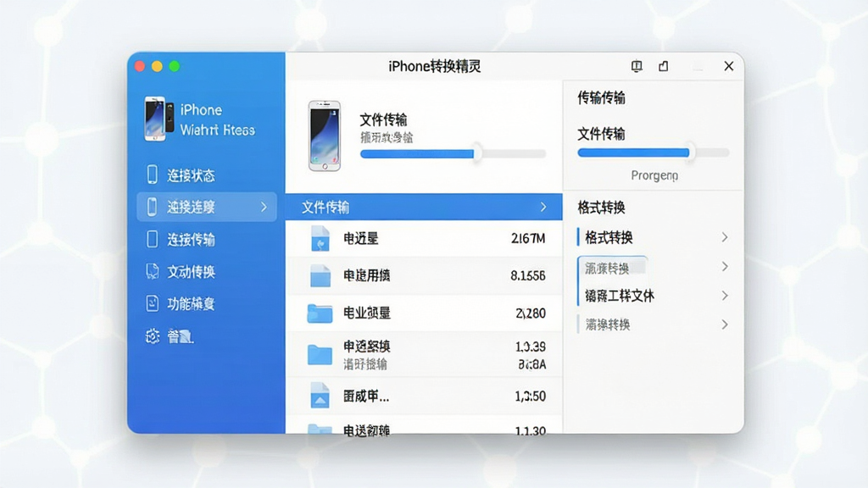Image resolution: width=868 pixels, height=488 pixels.
Task: Click the chevron in the 工样文件 row
Action: pyautogui.click(x=725, y=296)
